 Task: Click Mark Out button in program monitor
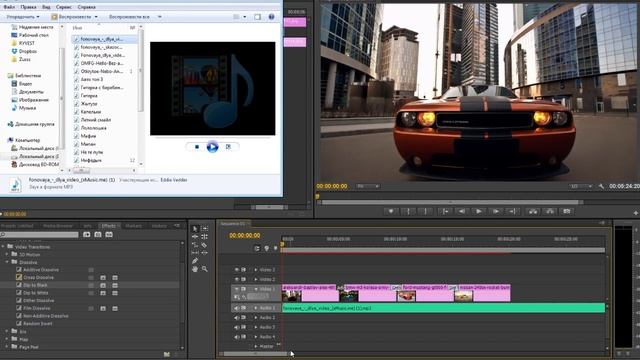[x=425, y=211]
